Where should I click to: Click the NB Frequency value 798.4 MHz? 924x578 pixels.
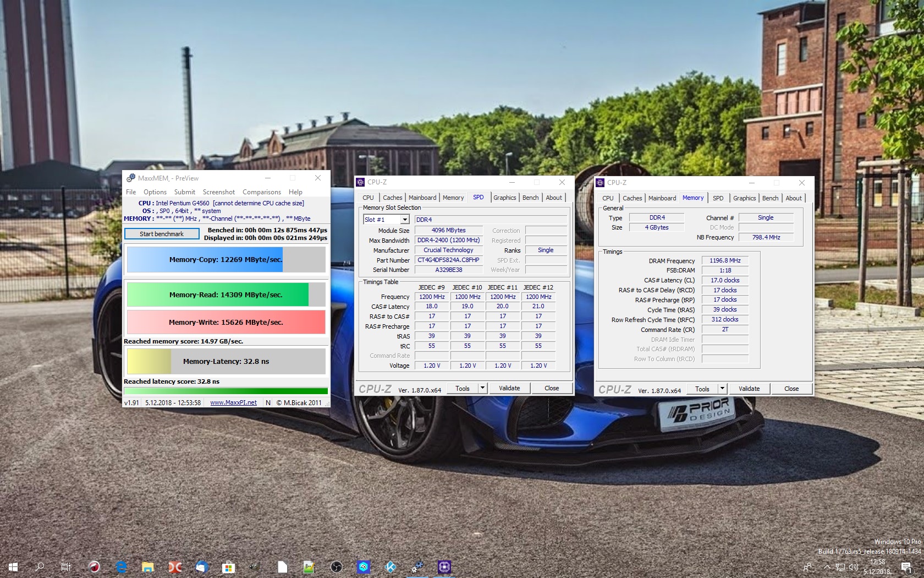[x=766, y=237]
